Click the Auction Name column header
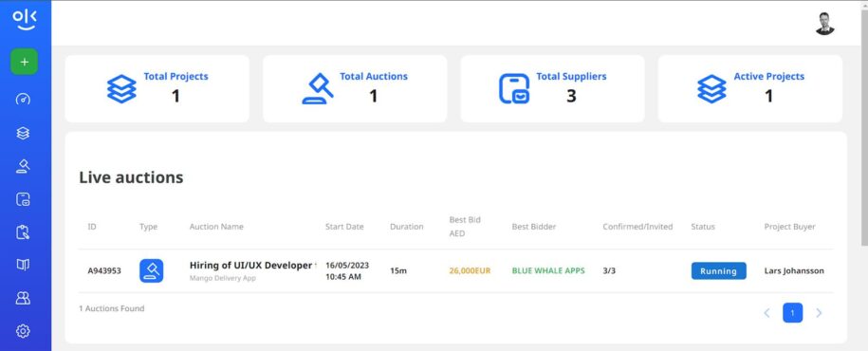The height and width of the screenshot is (351, 868). [216, 227]
